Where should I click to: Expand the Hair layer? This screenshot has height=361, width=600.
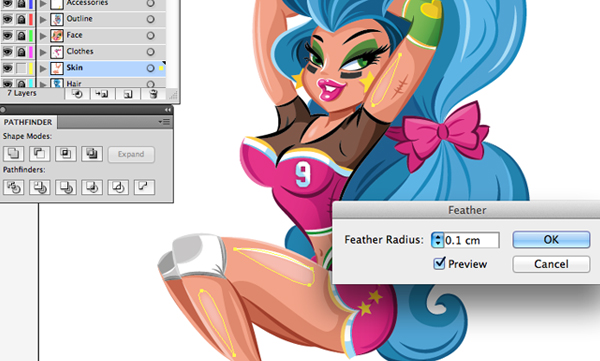click(x=43, y=83)
